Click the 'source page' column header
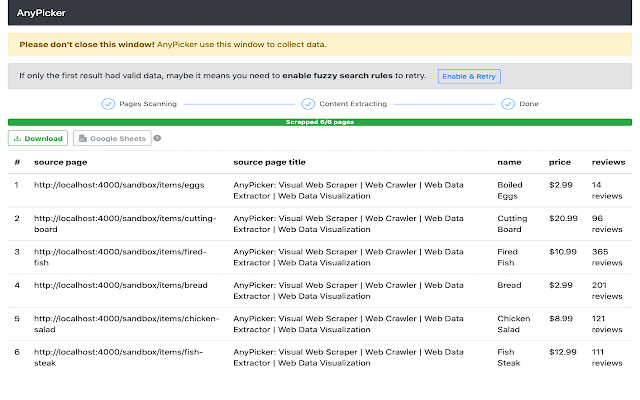 [x=60, y=161]
